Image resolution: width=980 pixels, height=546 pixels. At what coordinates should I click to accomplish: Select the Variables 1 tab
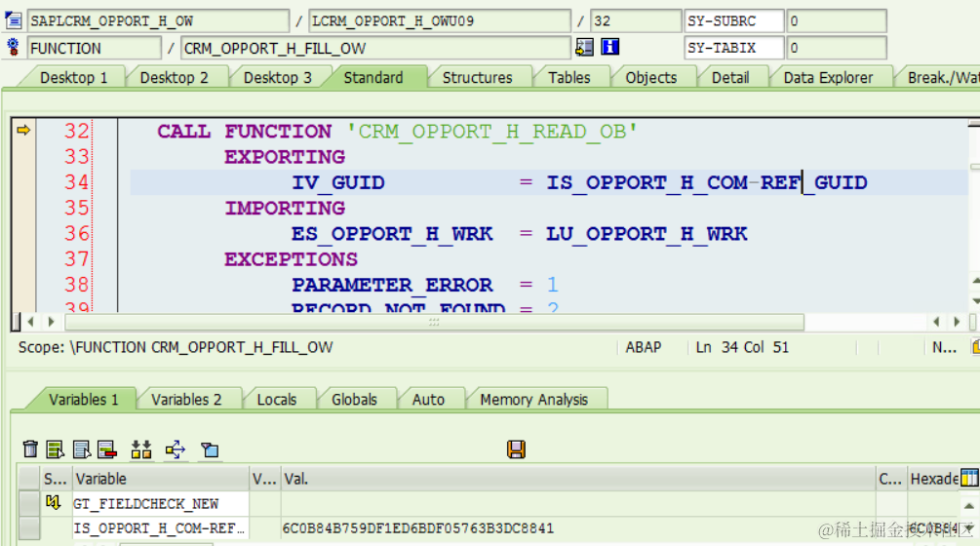click(83, 399)
